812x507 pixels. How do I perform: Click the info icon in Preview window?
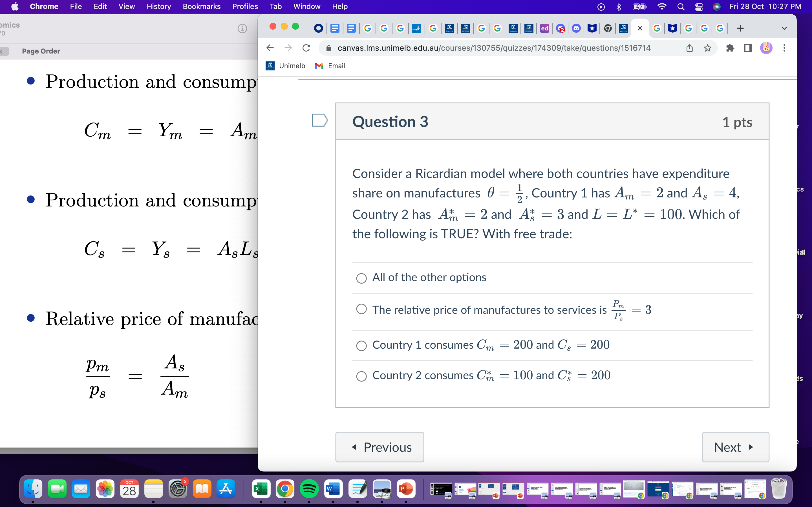click(242, 28)
